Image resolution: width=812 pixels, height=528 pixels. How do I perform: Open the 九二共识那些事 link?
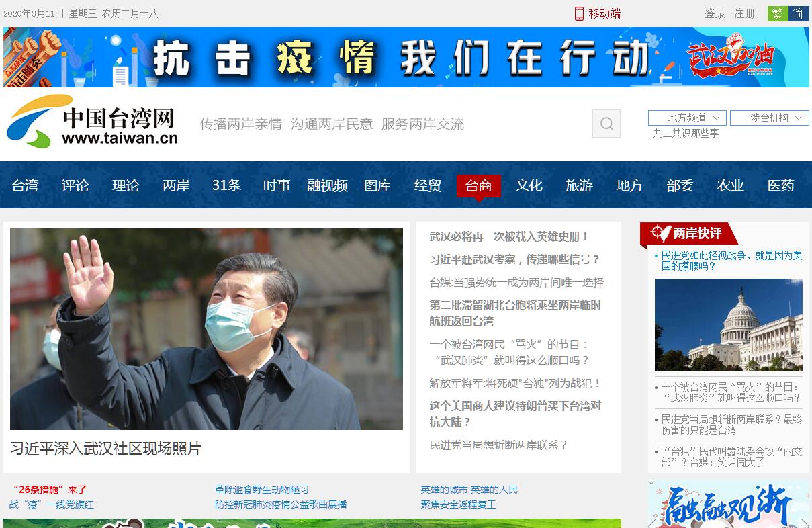[686, 133]
